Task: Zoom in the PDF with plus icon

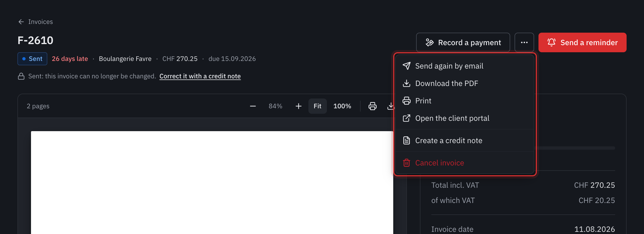Action: [299, 106]
